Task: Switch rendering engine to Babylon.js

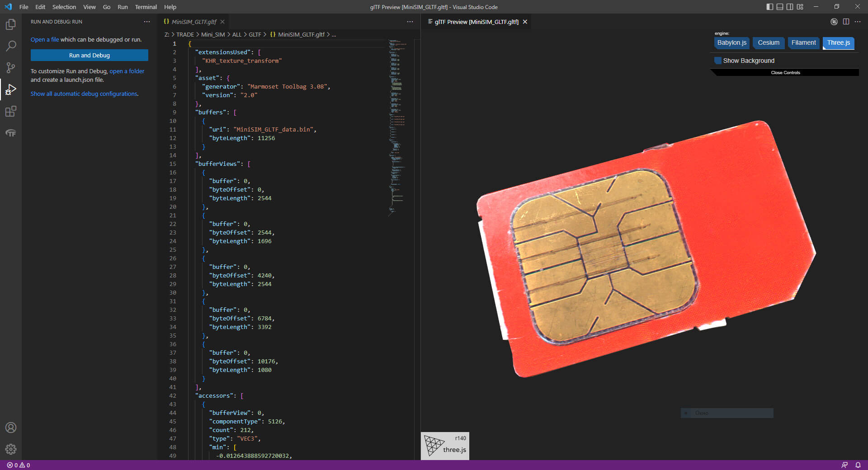Action: pos(731,43)
